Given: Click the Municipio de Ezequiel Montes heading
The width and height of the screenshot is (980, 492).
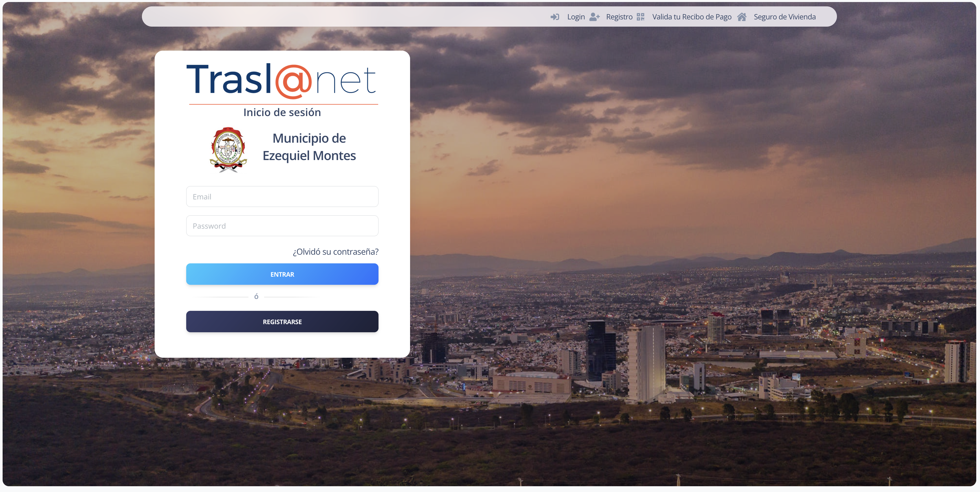Looking at the screenshot, I should (309, 147).
